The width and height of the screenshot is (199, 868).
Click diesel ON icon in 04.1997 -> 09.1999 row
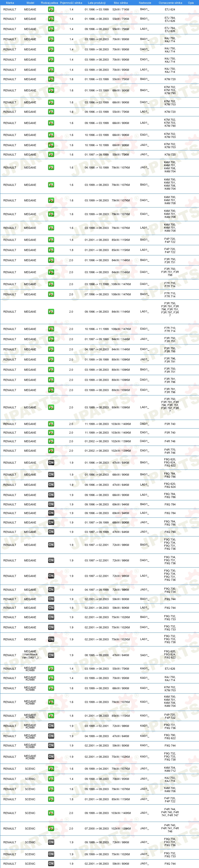(51, 590)
